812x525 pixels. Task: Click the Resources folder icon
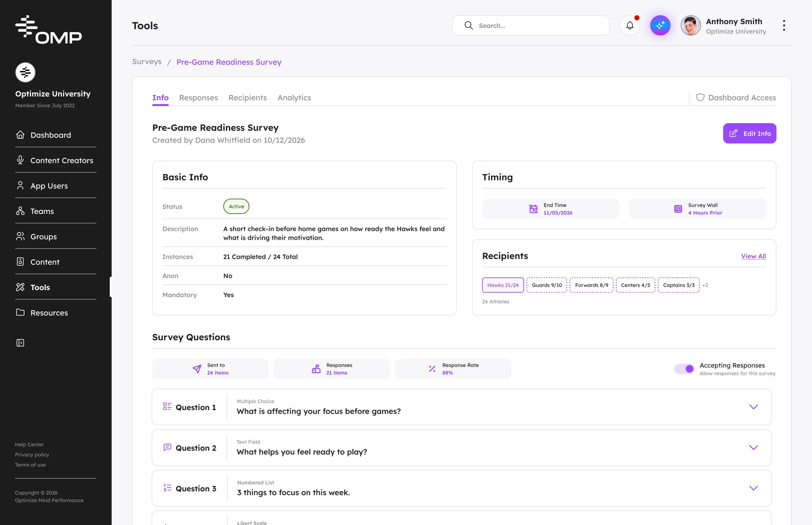click(20, 312)
